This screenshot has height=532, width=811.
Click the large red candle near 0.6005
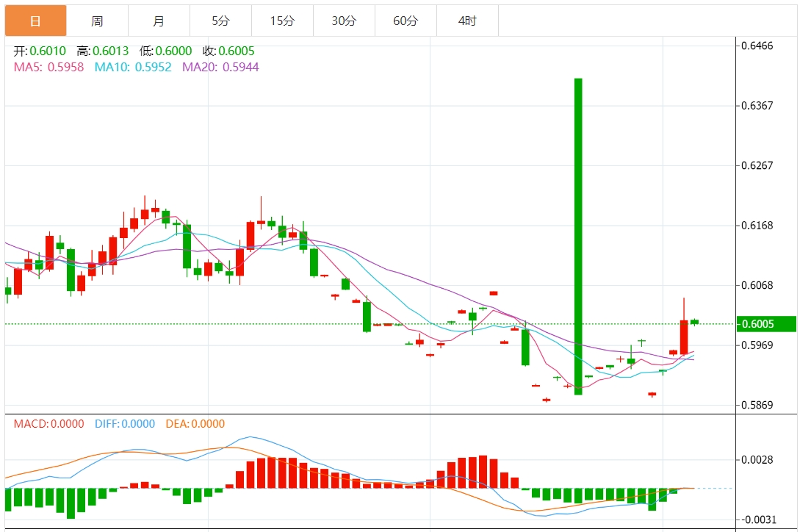click(x=685, y=337)
